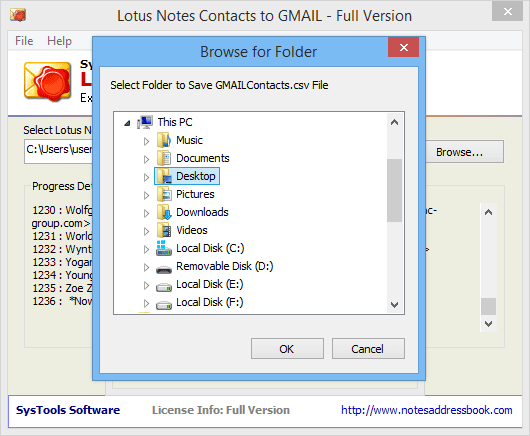Image resolution: width=530 pixels, height=436 pixels.
Task: Collapse the This PC tree node
Action: [127, 123]
